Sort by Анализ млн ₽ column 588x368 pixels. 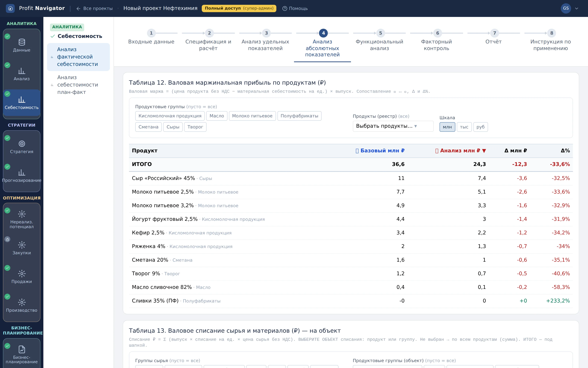point(460,151)
